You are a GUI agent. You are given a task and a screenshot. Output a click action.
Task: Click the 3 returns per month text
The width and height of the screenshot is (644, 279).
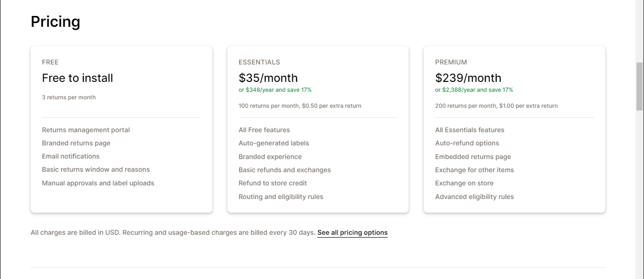coord(69,97)
